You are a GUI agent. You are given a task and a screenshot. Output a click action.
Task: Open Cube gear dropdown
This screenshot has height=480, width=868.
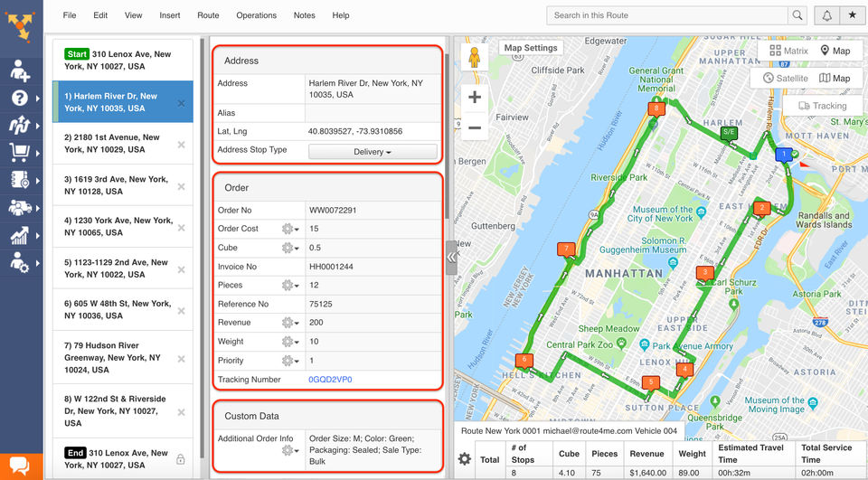point(290,248)
